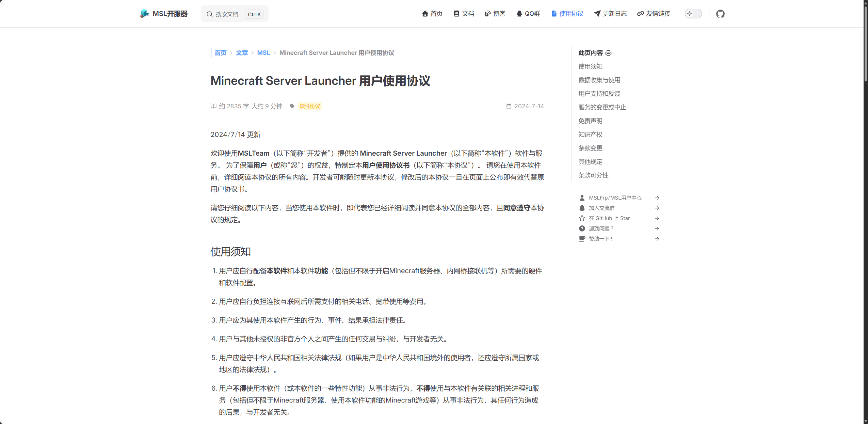Click the arrow beside MSLFrp/MSL用户中心

657,198
